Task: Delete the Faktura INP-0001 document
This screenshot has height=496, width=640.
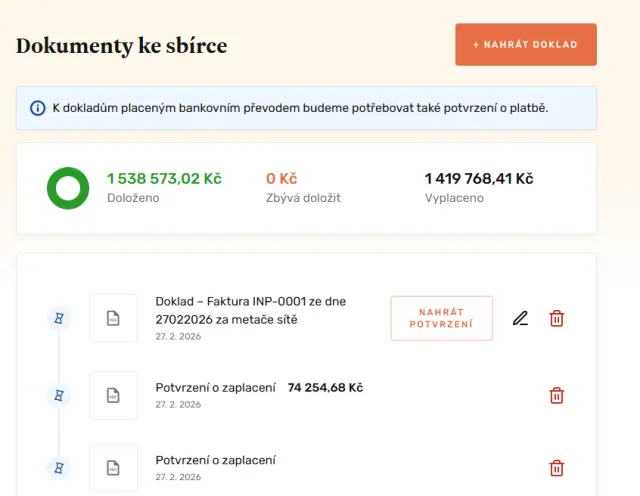Action: point(557,319)
